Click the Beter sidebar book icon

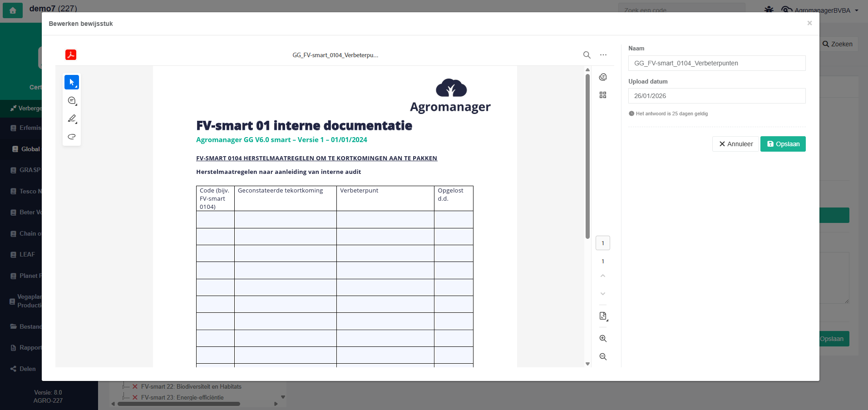[13, 212]
